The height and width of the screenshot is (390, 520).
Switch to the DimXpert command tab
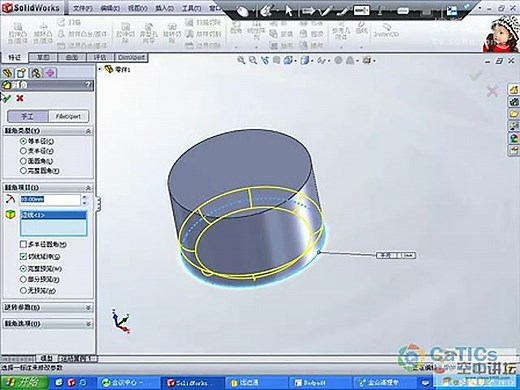[131, 57]
